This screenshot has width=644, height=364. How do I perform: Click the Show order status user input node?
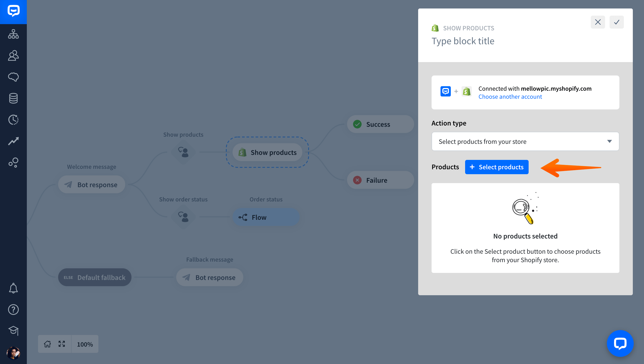183,217
